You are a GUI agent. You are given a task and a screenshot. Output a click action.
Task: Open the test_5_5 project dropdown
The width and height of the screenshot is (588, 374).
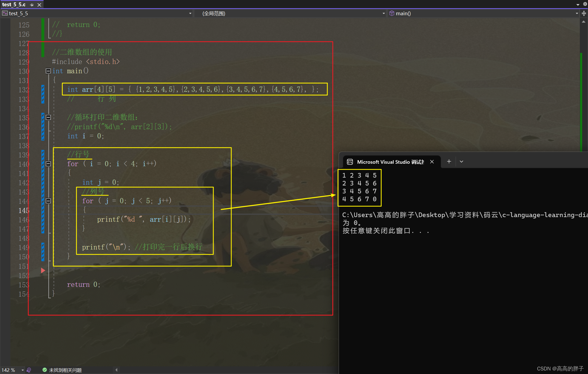pyautogui.click(x=190, y=13)
